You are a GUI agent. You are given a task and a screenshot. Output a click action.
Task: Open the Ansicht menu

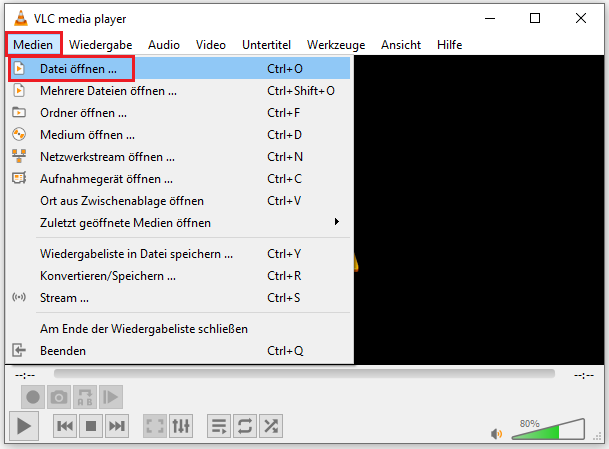pos(401,45)
